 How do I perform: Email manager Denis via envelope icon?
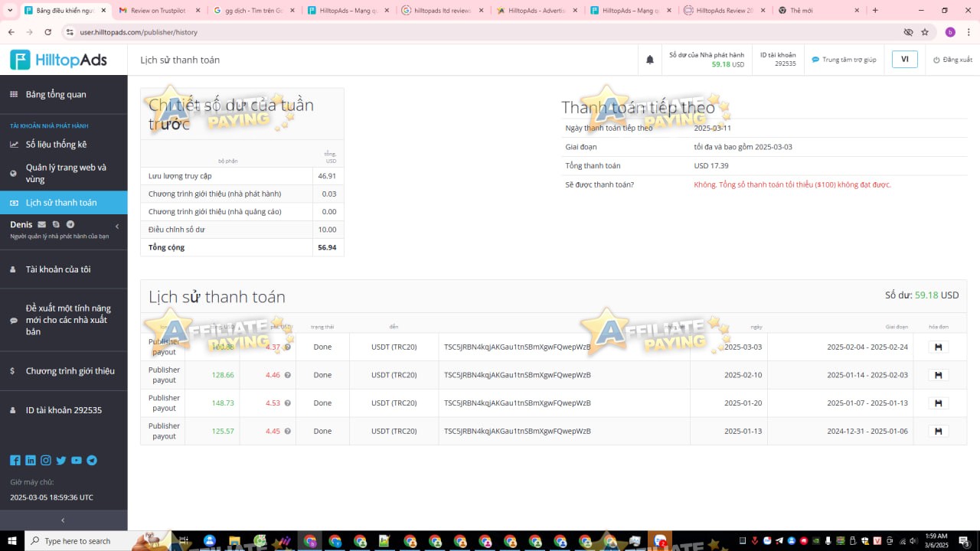(42, 225)
